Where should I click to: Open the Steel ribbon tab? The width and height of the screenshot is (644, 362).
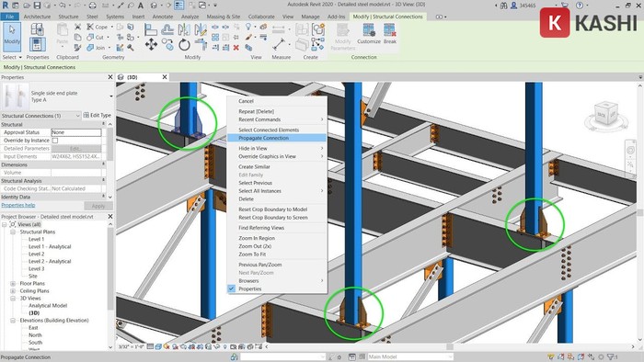coord(92,17)
